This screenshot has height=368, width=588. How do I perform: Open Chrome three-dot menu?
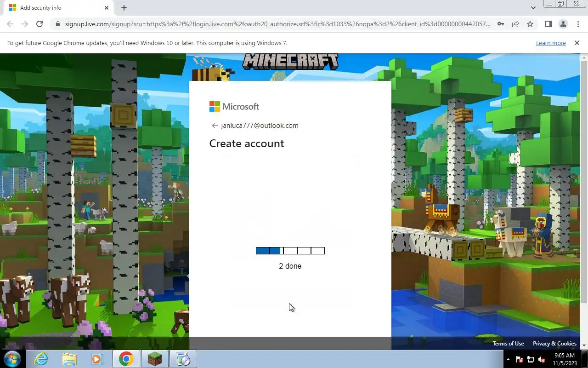[578, 24]
